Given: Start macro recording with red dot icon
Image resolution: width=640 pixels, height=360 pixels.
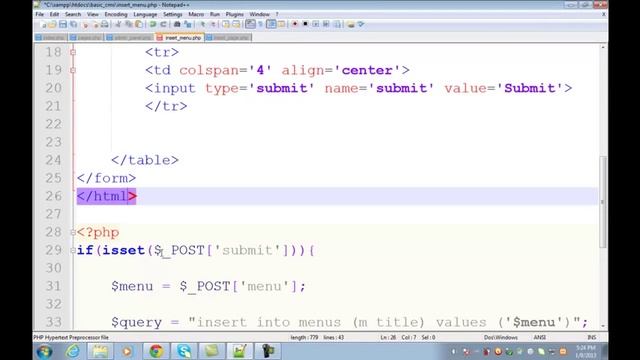Looking at the screenshot, I should [x=295, y=24].
